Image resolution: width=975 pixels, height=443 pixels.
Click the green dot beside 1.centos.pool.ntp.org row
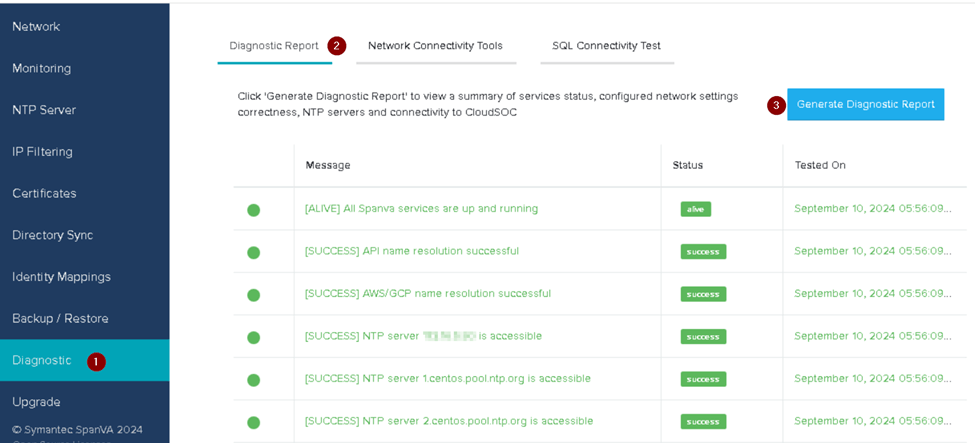pos(253,380)
